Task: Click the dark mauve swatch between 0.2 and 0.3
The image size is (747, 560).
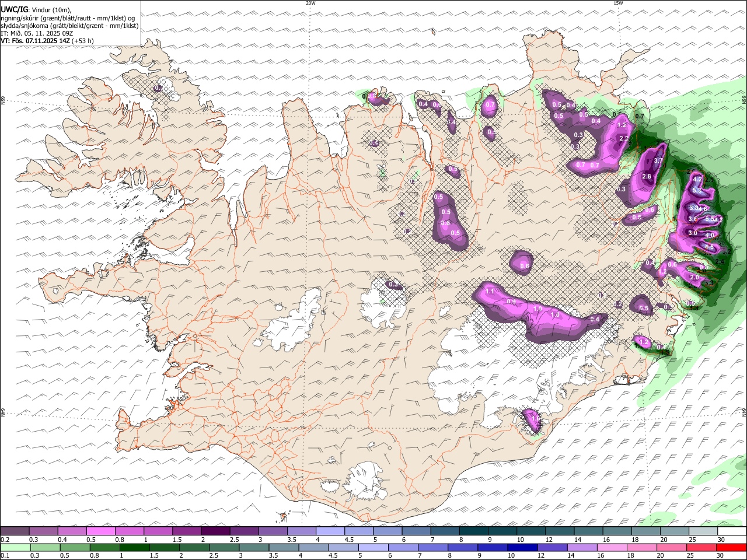Action: tap(15, 531)
